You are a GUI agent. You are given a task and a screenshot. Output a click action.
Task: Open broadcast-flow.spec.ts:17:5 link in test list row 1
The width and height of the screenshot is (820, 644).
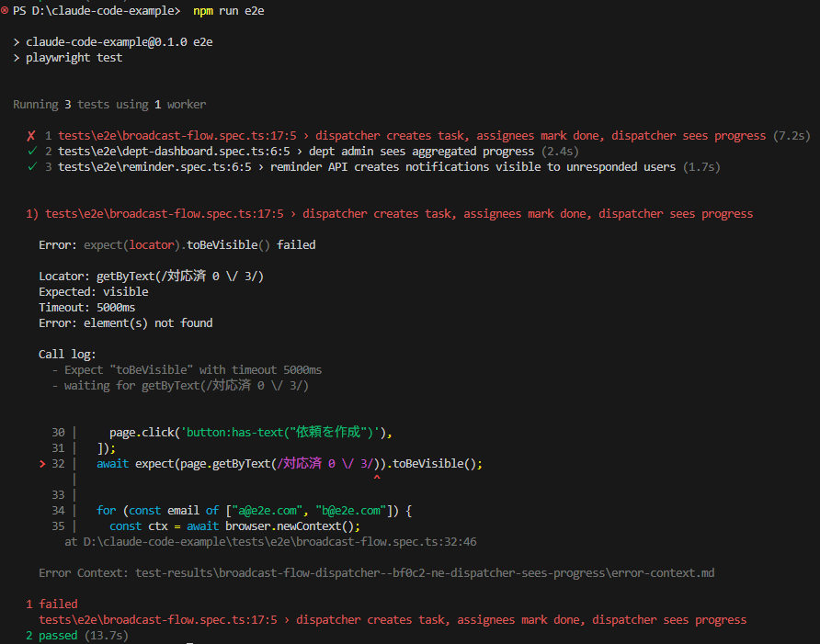(177, 136)
